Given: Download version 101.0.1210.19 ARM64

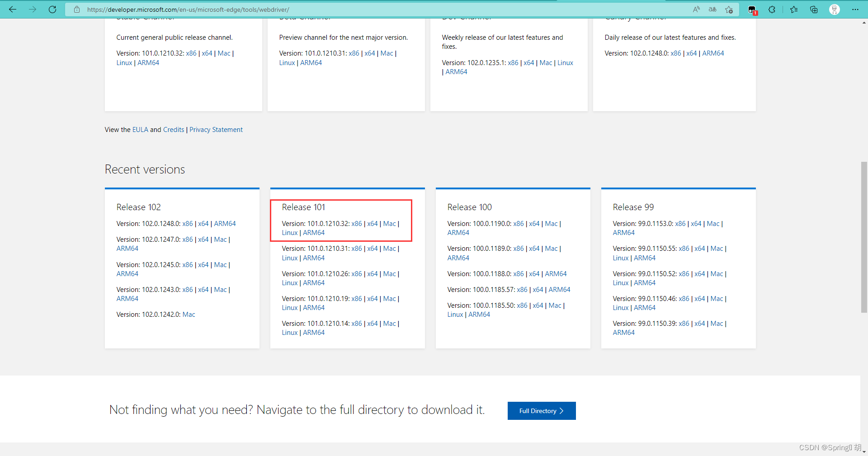Looking at the screenshot, I should click(x=314, y=308).
